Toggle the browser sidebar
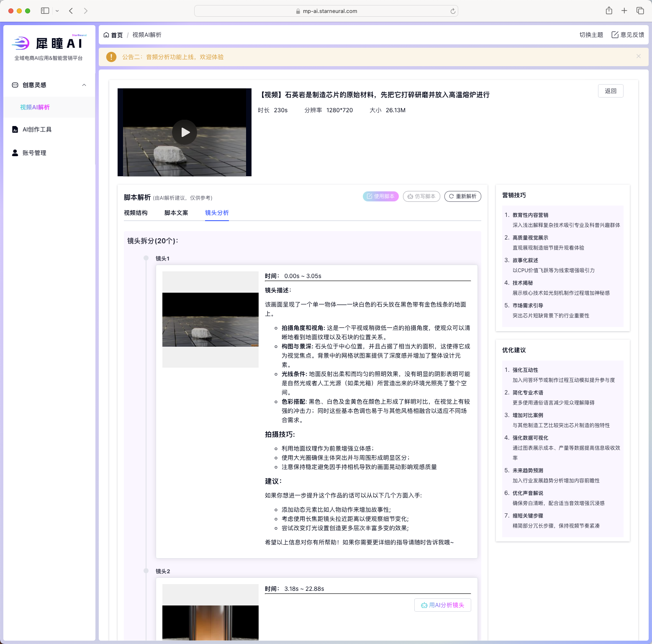This screenshot has height=644, width=652. click(x=45, y=11)
